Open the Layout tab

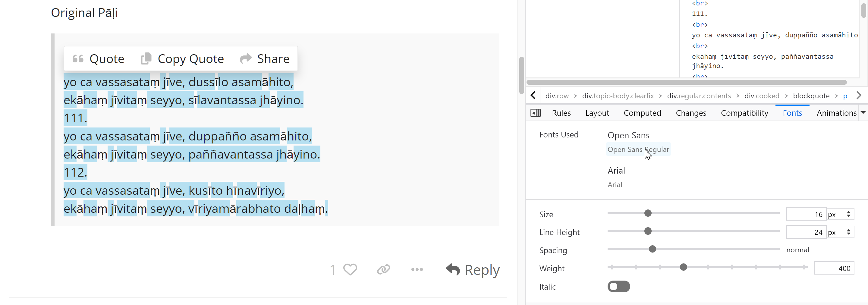click(x=597, y=113)
